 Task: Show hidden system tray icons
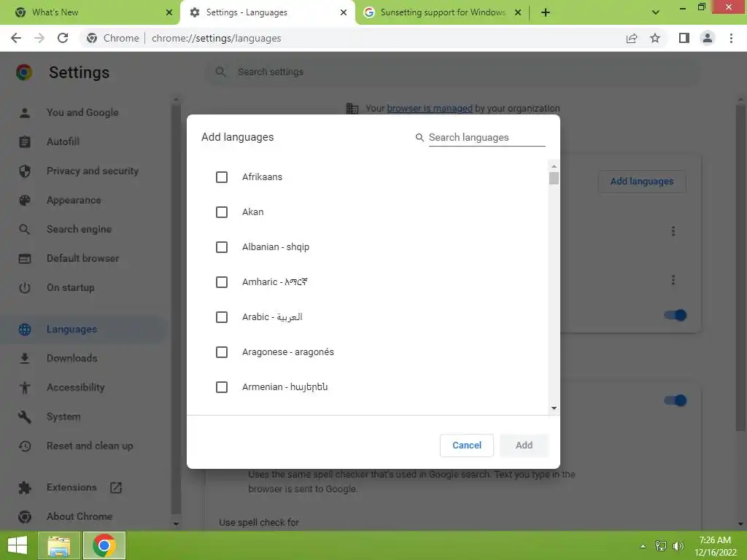click(x=643, y=546)
